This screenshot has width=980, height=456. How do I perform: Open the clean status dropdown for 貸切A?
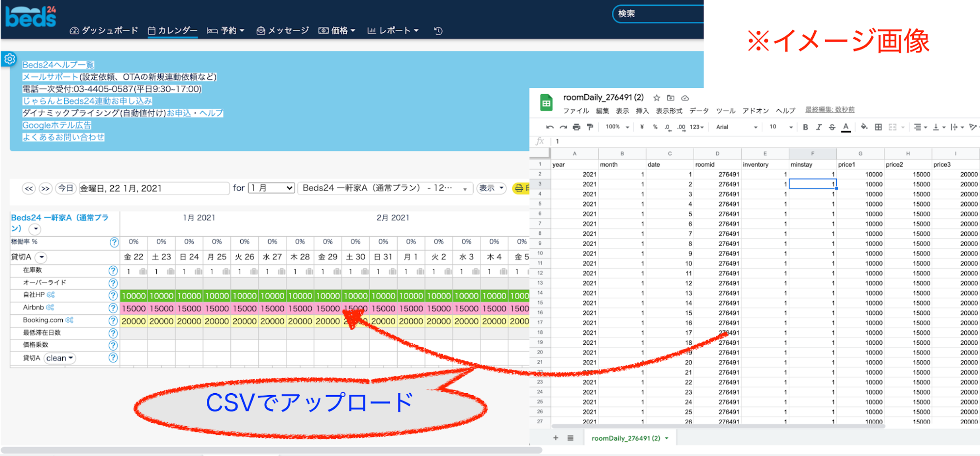[60, 358]
